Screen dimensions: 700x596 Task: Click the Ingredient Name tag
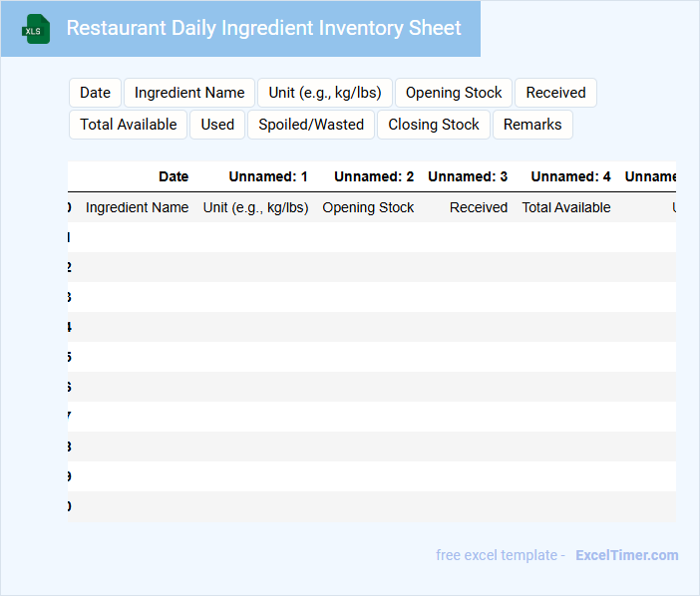coord(189,93)
